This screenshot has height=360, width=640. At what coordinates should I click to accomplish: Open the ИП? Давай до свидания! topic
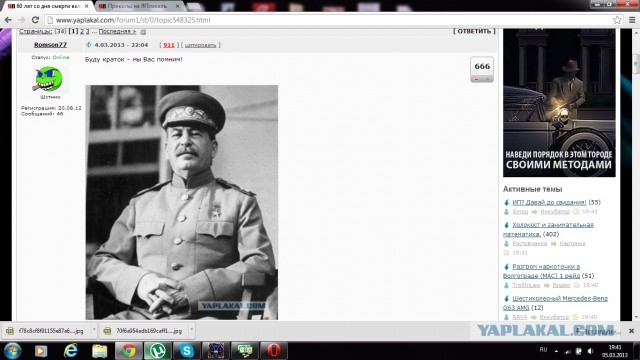point(549,202)
